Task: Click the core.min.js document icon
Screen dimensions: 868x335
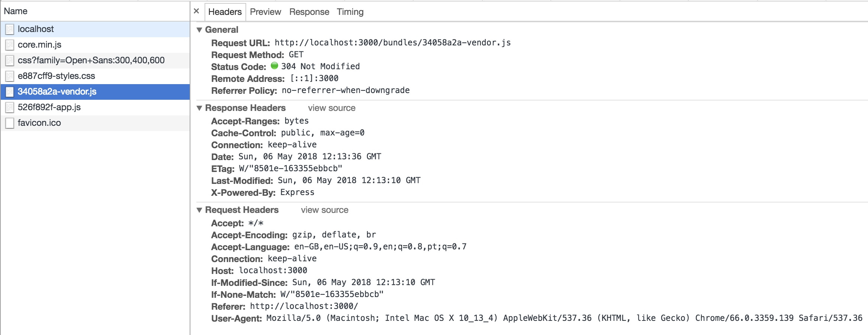Action: (10, 45)
